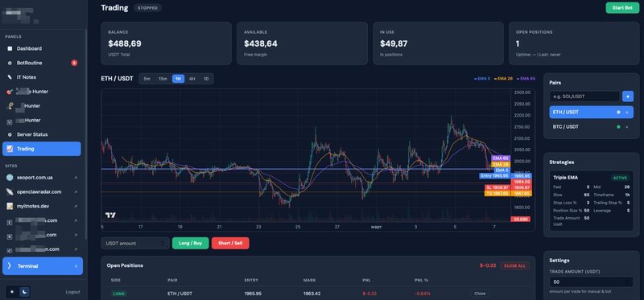
Task: Click the SL 1906.97 stop loss chart label
Action: [497, 187]
